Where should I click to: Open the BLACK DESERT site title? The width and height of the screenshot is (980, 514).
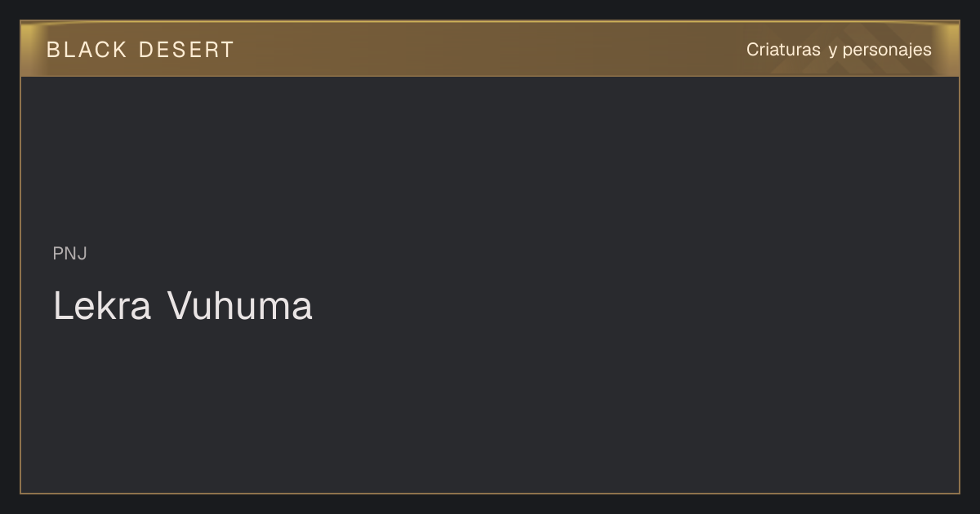click(140, 50)
